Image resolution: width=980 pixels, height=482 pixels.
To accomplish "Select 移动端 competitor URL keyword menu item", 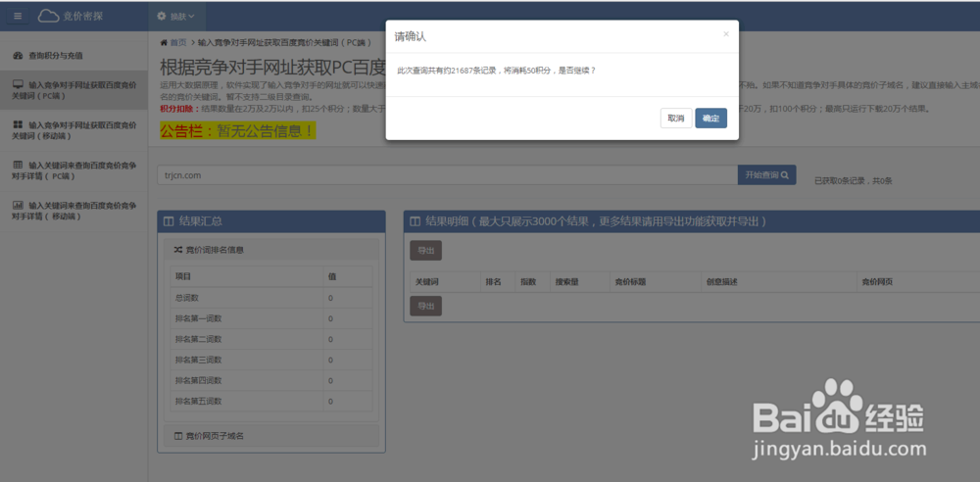I will tap(73, 130).
